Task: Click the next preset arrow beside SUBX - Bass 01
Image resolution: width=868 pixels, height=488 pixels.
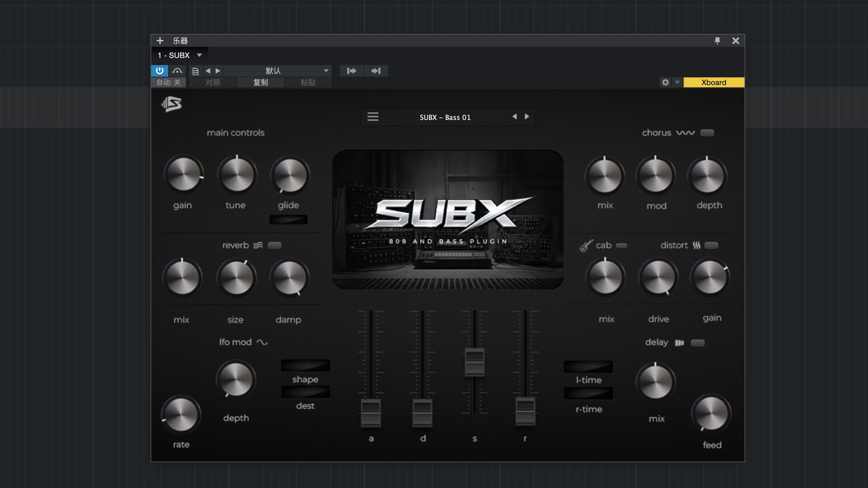Action: pyautogui.click(x=527, y=117)
